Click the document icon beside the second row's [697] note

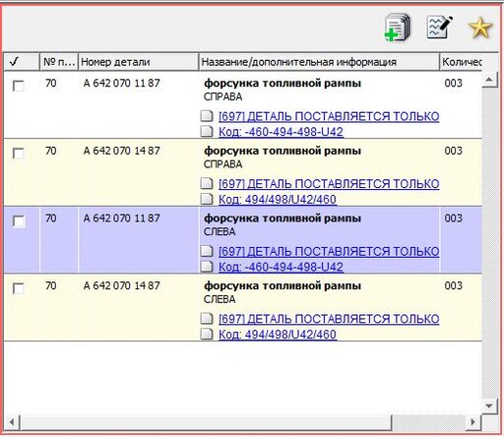pos(207,183)
